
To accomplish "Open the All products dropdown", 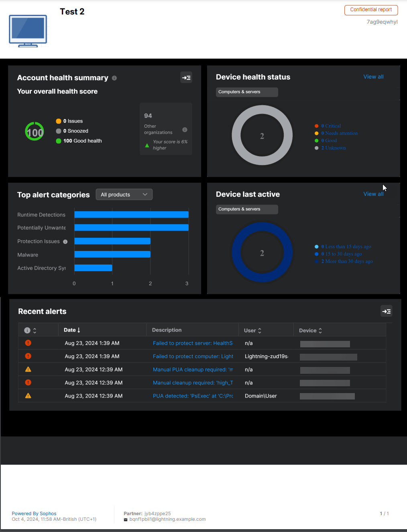I will [x=124, y=194].
